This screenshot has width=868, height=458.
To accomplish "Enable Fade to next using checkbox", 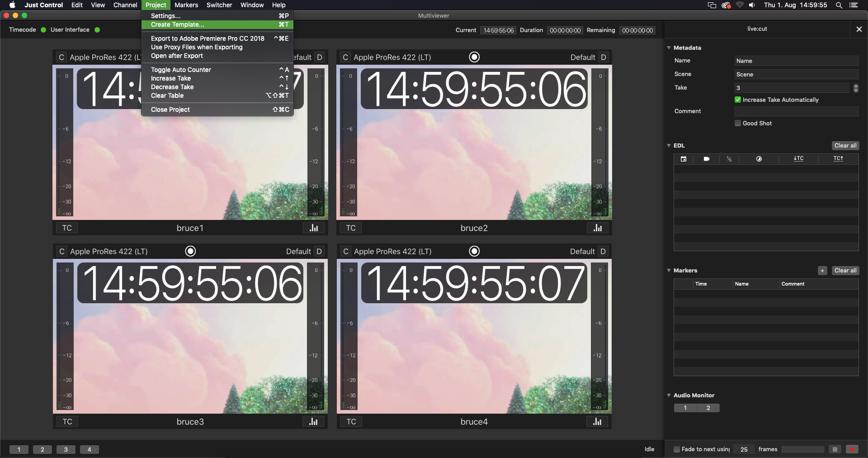I will click(677, 449).
